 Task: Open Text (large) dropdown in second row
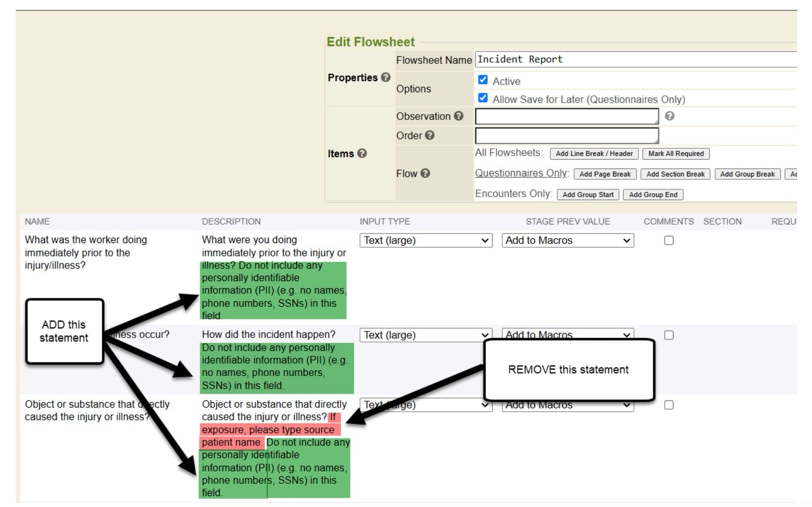tap(425, 335)
